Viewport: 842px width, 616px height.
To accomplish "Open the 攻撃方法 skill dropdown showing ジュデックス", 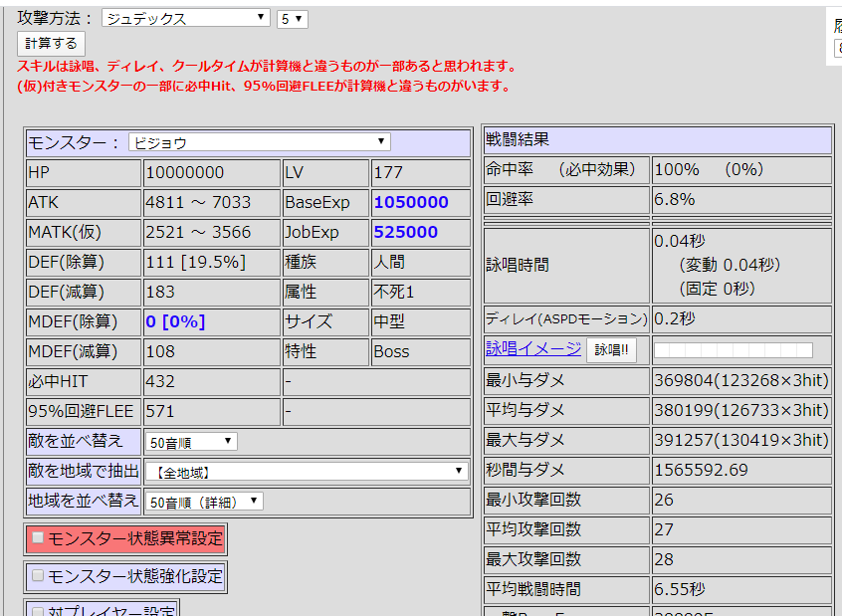I will (186, 19).
